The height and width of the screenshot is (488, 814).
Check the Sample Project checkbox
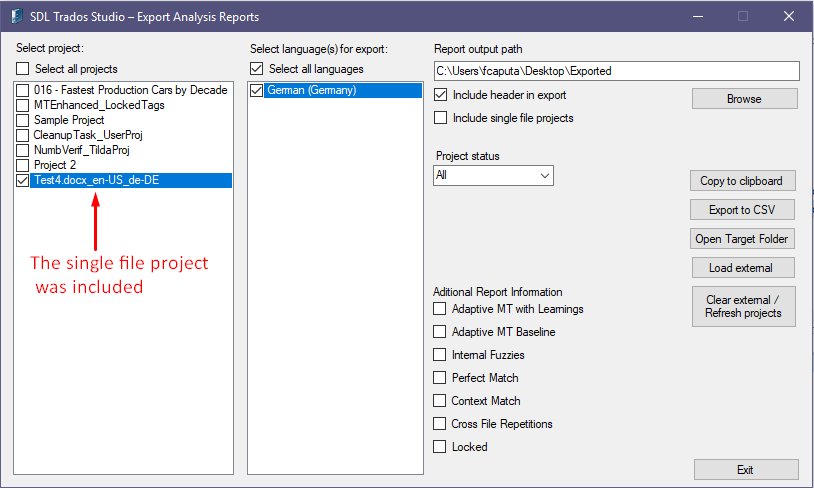[22, 120]
